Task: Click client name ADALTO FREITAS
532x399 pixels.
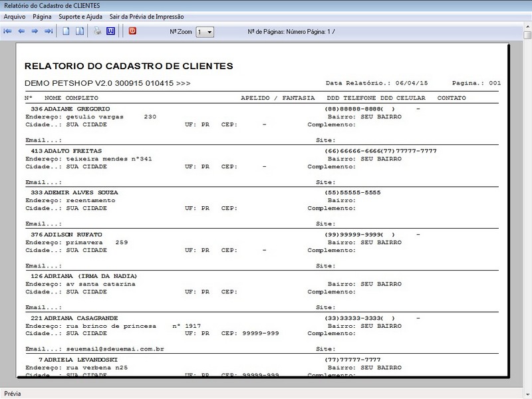Action: [x=72, y=151]
